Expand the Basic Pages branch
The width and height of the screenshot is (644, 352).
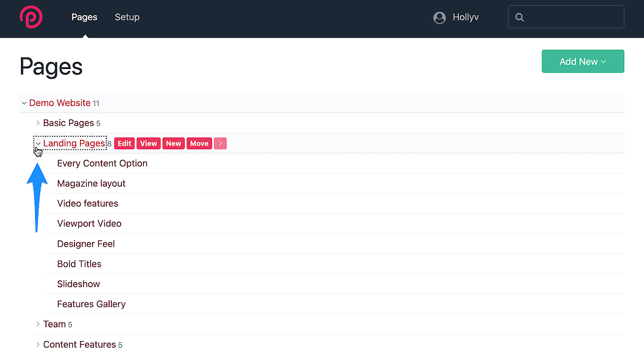tap(38, 123)
